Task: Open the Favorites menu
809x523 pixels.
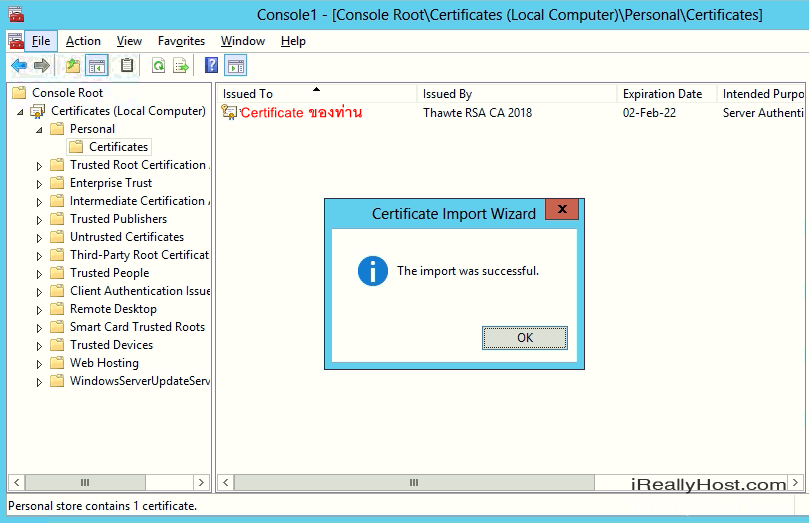Action: 181,41
